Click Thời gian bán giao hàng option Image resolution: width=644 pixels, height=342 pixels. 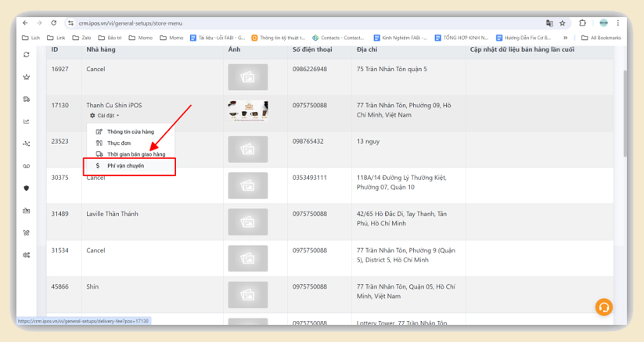point(135,154)
